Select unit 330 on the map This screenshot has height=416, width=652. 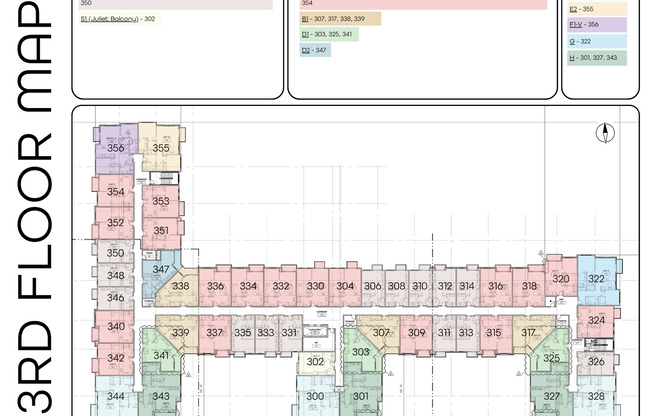[x=315, y=286]
